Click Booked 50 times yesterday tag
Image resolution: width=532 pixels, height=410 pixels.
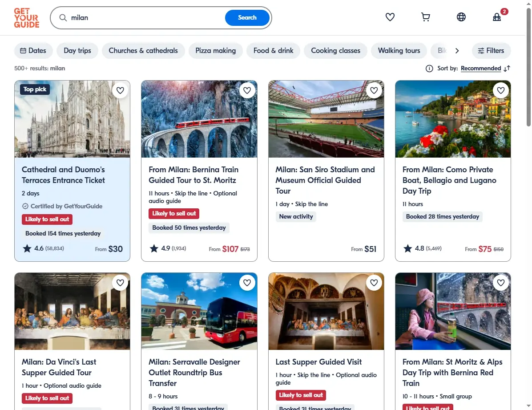point(189,227)
